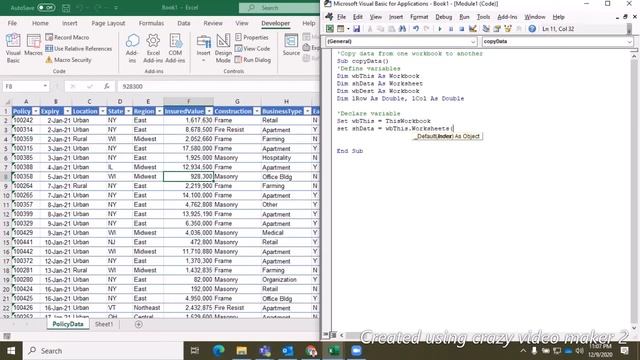
Task: Open Insert controls dropdown in Developer ribbon
Action: pos(203,48)
